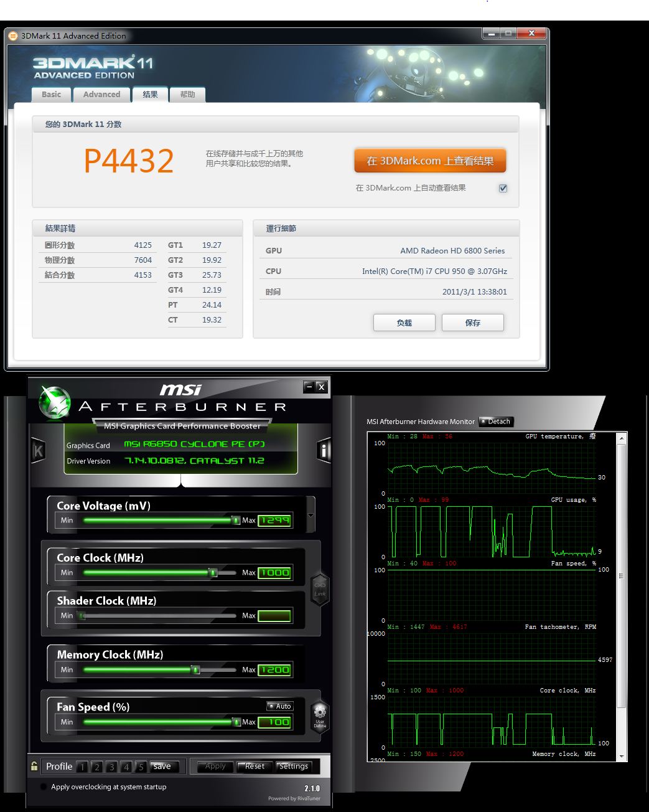
Task: Click the Core Voltage value field 1299
Action: click(x=274, y=520)
